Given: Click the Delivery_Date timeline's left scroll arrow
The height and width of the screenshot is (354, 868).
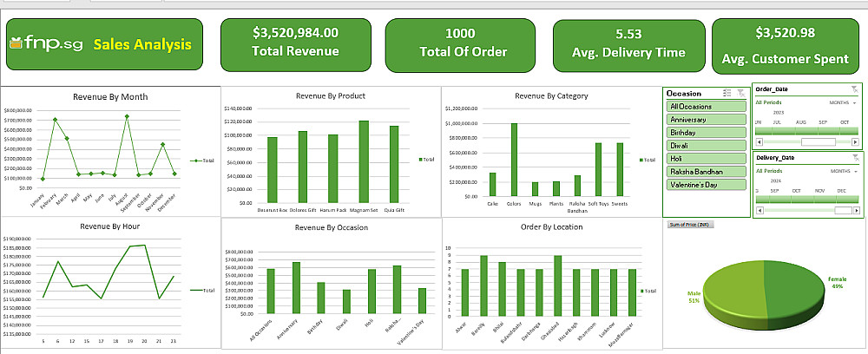Looking at the screenshot, I should pyautogui.click(x=759, y=211).
